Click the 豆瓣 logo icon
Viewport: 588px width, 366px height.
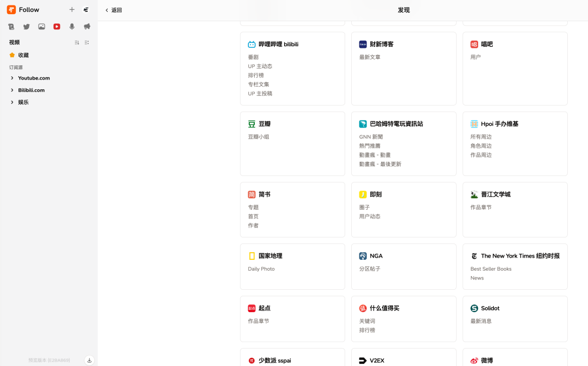pyautogui.click(x=252, y=124)
